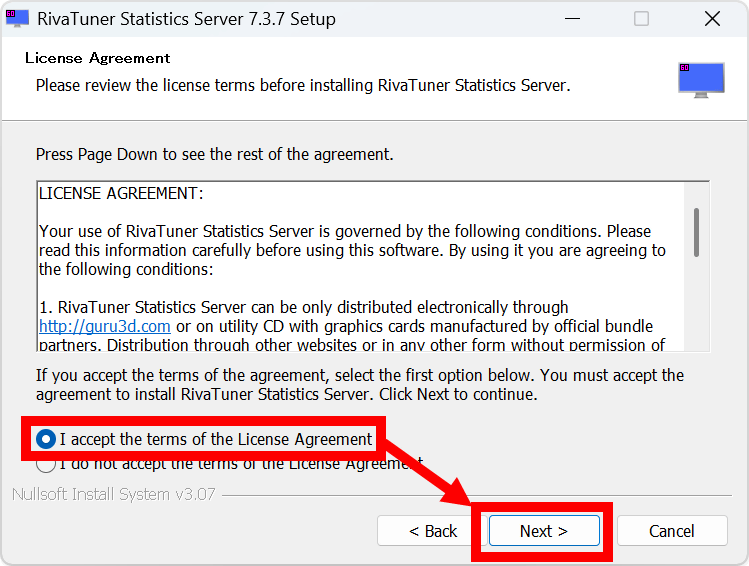
Task: Click the "Nullsoft Install System v3.07" label
Action: tap(113, 495)
